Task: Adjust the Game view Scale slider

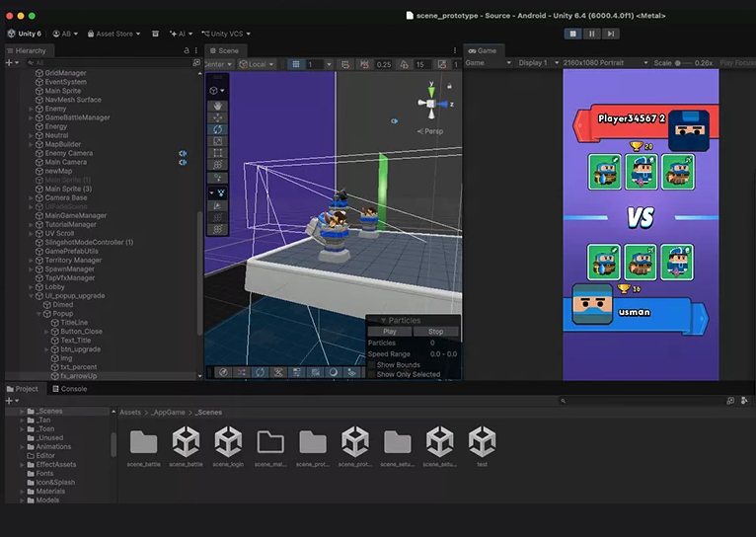Action: point(684,62)
